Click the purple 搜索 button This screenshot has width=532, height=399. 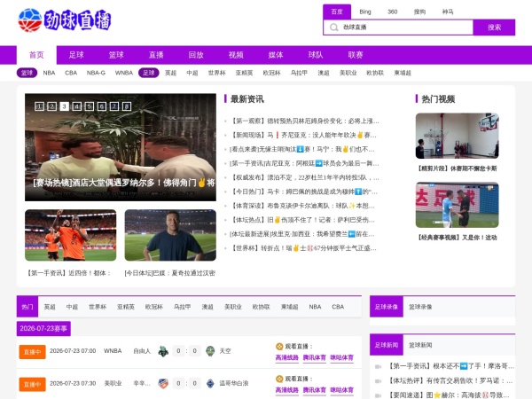coord(494,27)
